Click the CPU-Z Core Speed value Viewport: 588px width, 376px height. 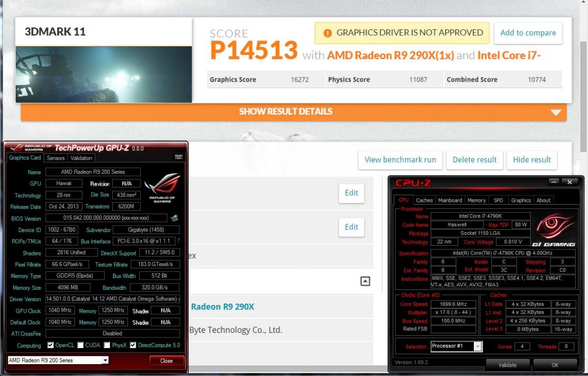point(453,304)
